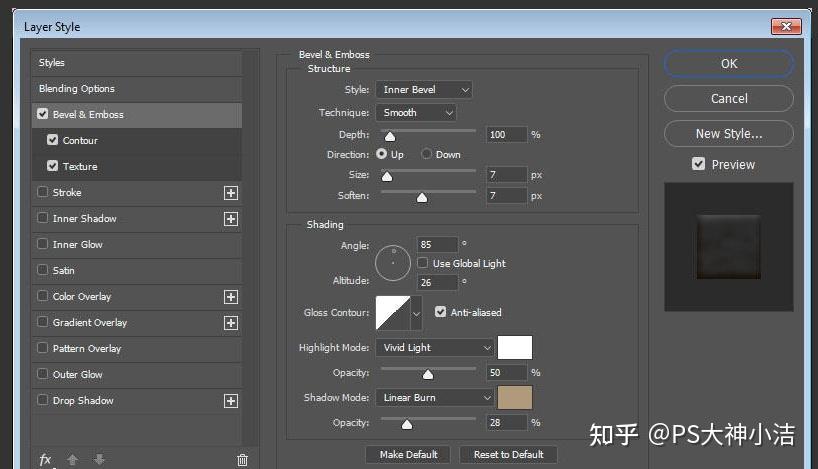The image size is (818, 469).
Task: Open the fx effects menu icon
Action: click(45, 460)
